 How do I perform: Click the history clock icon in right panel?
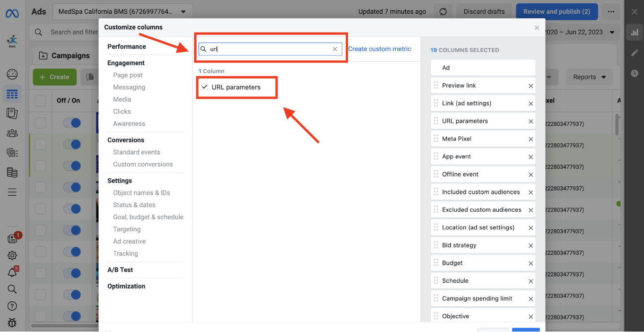(x=635, y=73)
